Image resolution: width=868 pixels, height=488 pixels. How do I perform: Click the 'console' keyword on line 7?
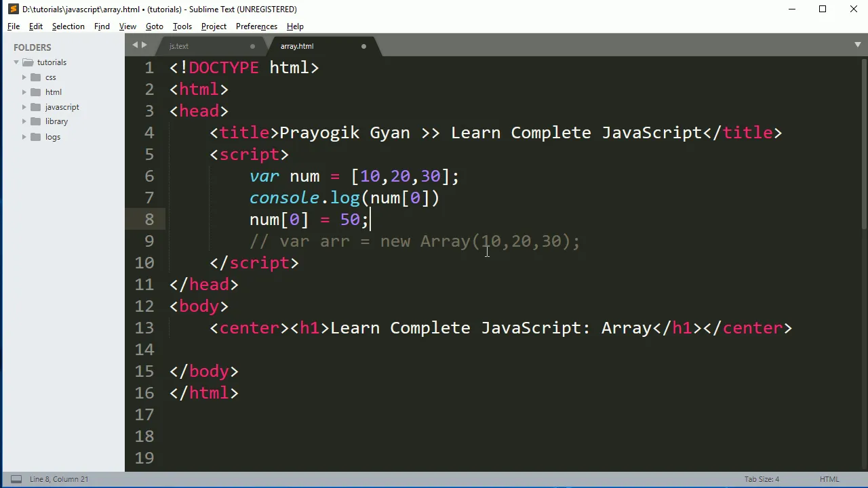(285, 198)
